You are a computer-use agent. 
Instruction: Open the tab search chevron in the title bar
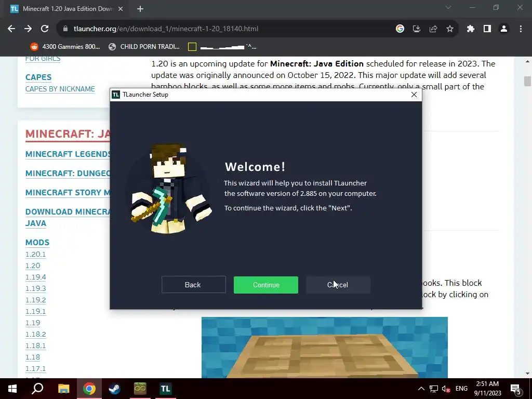[x=448, y=7]
